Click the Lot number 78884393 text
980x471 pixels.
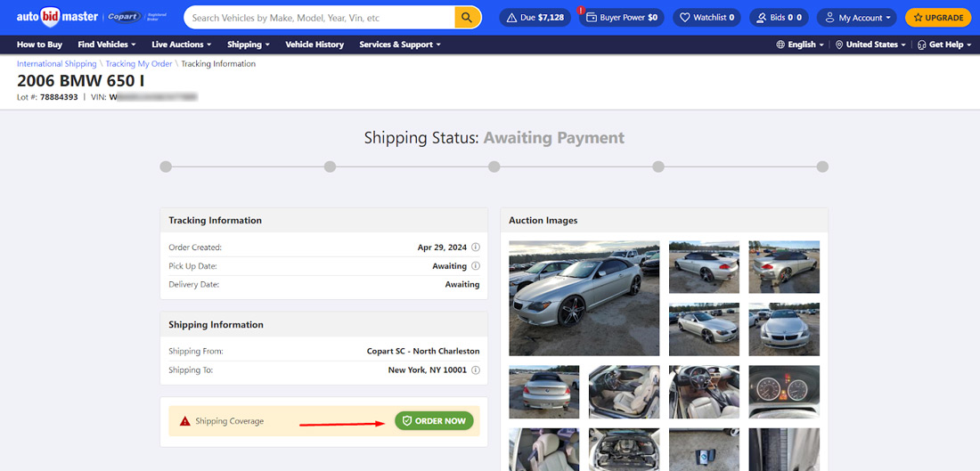point(59,97)
